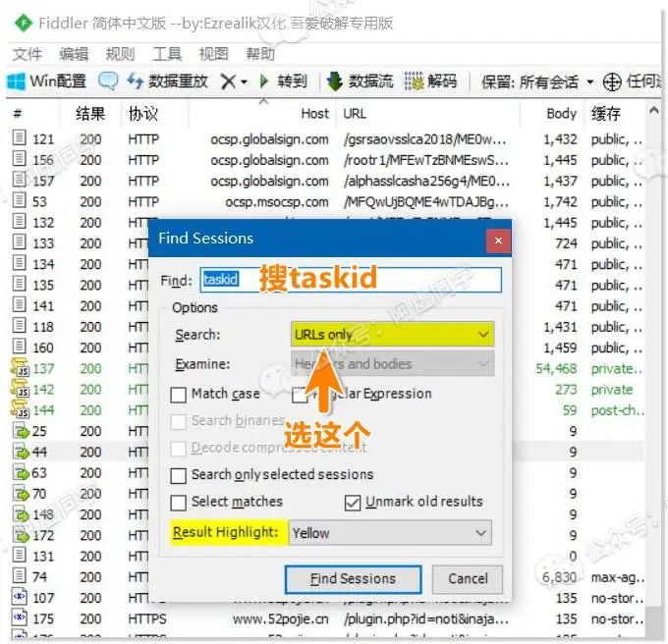This screenshot has height=644, width=668.
Task: Click the document icon of session 74
Action: pos(20,575)
